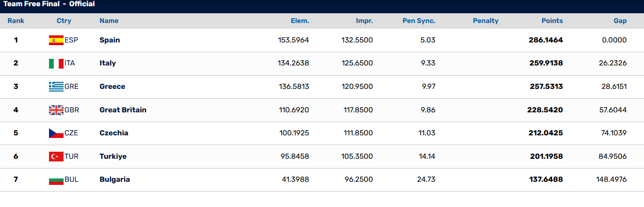
Task: Click the Czechia flag icon
Action: point(56,133)
